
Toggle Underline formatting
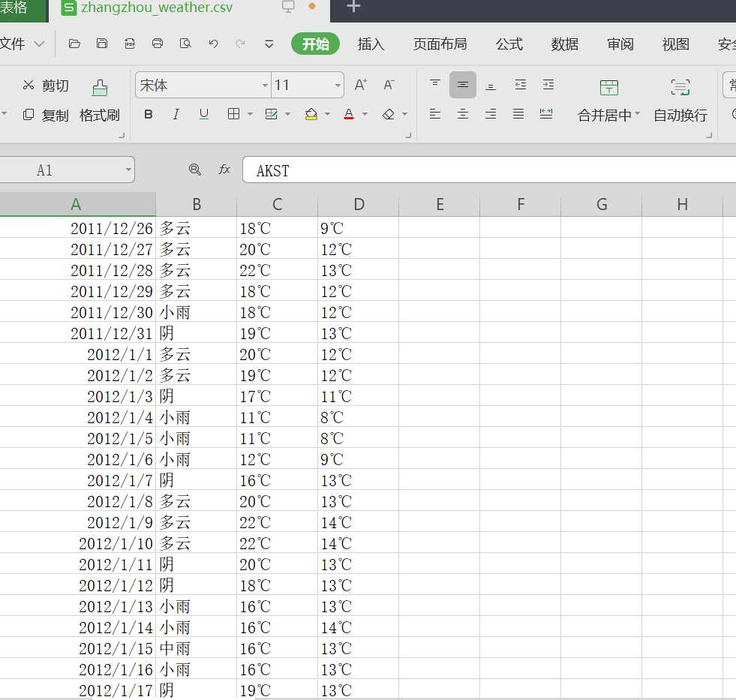coord(204,114)
